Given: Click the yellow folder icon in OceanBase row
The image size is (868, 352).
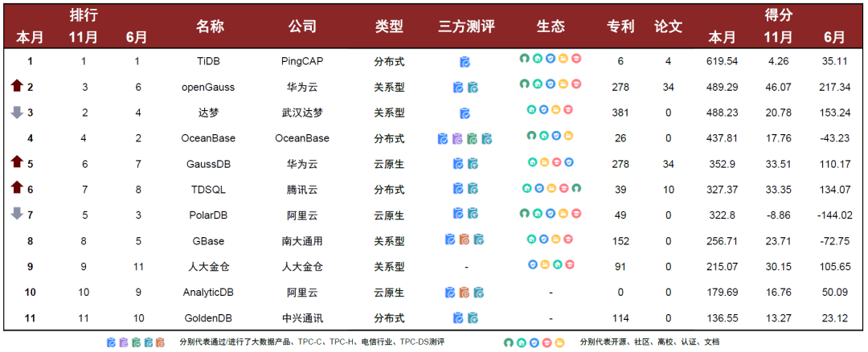Looking at the screenshot, I should pyautogui.click(x=568, y=135).
